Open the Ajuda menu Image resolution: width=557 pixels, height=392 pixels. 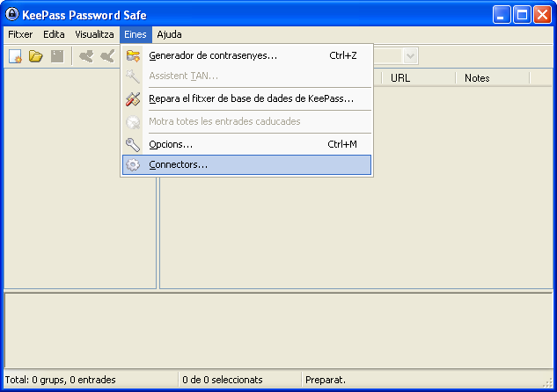pyautogui.click(x=170, y=34)
